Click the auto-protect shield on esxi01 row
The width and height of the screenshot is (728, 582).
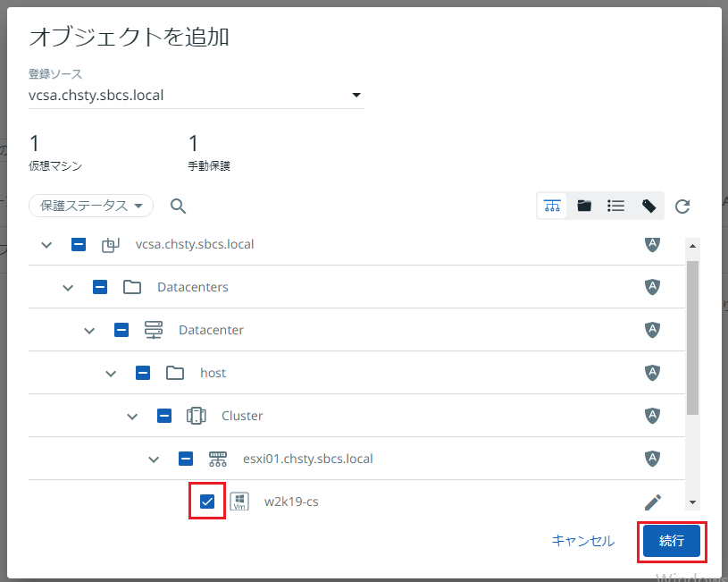coord(652,459)
